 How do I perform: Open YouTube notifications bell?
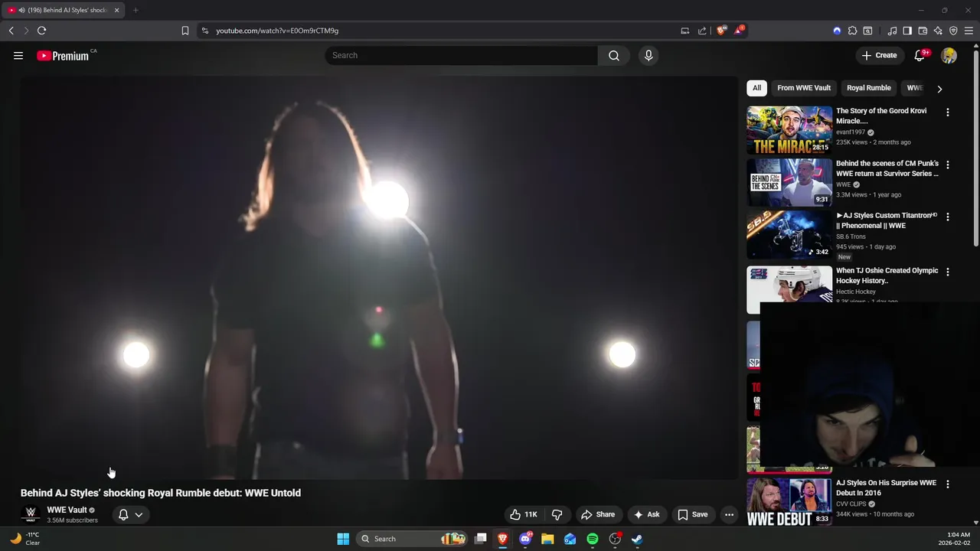921,55
